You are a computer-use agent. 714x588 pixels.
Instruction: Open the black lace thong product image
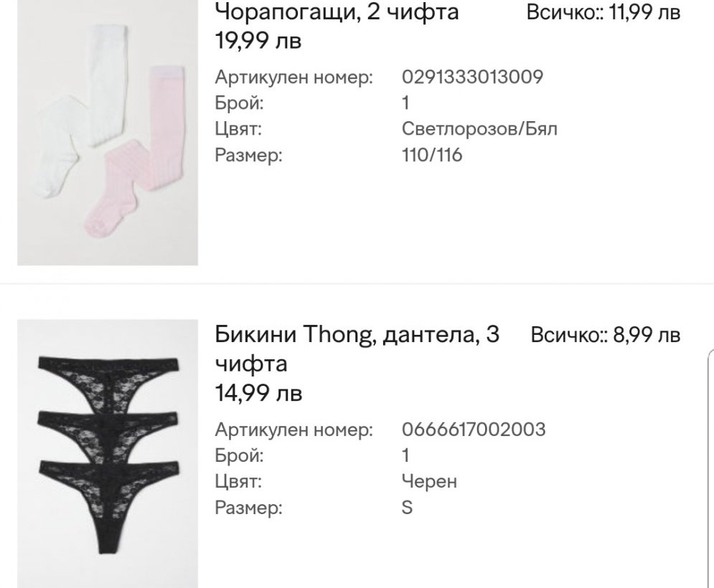click(108, 453)
